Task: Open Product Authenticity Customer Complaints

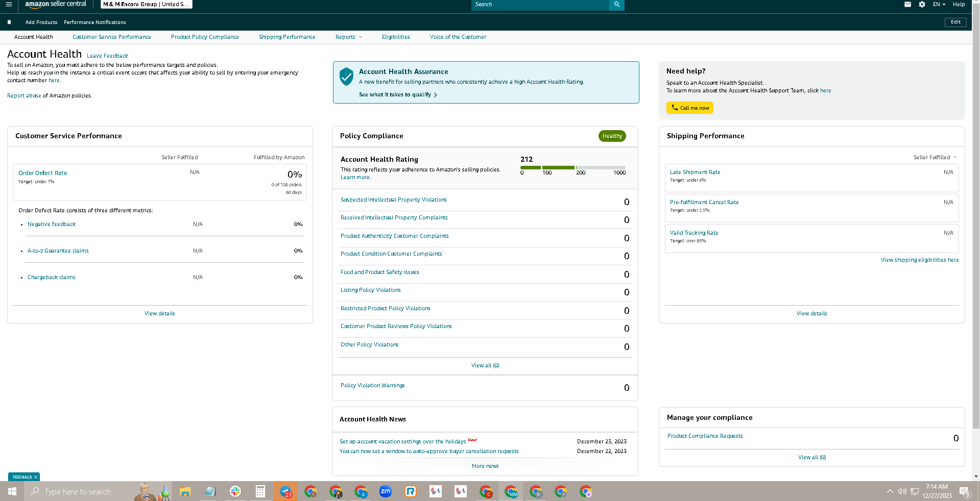Action: [x=395, y=236]
